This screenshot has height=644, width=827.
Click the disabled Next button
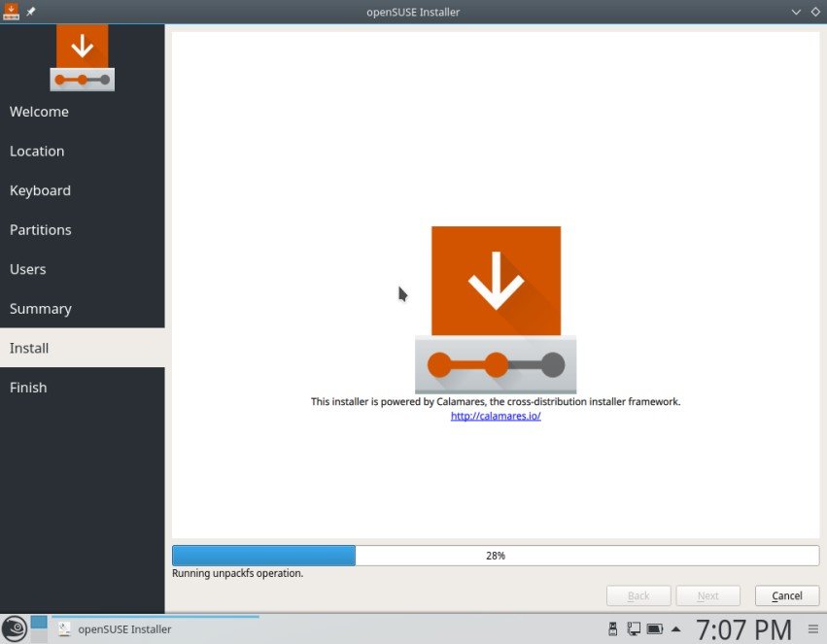[x=707, y=595]
